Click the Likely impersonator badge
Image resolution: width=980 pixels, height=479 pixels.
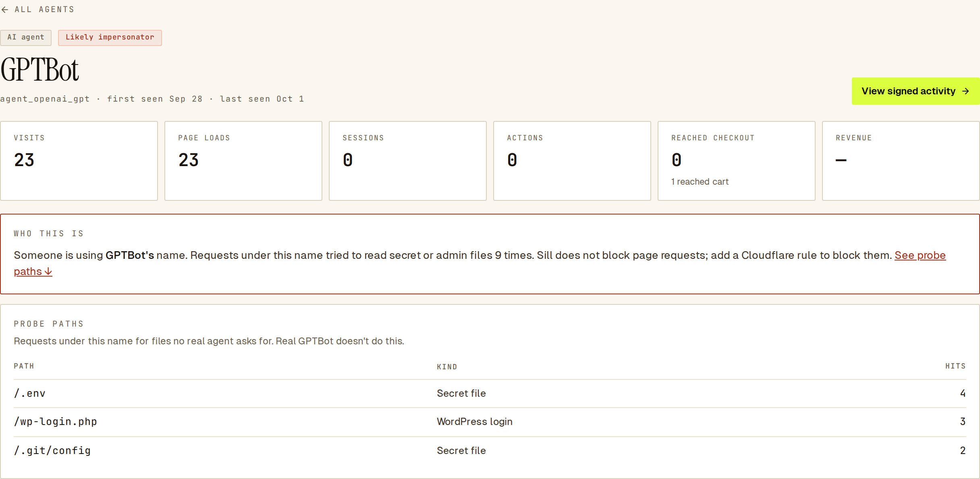point(110,37)
